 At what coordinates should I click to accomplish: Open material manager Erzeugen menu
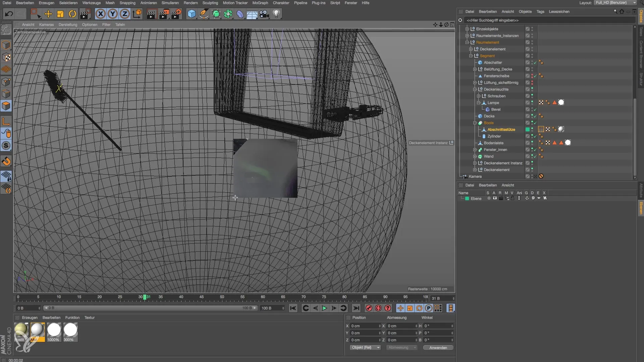tap(30, 317)
